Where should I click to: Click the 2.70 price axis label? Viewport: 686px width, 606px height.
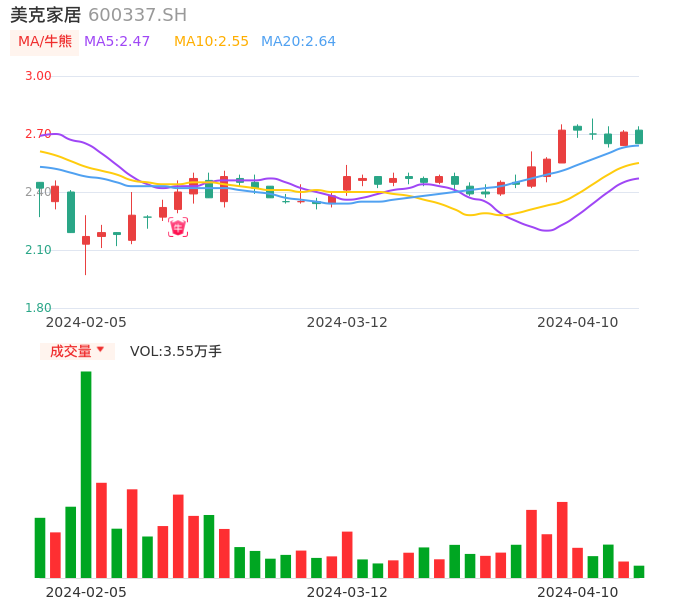tap(38, 134)
